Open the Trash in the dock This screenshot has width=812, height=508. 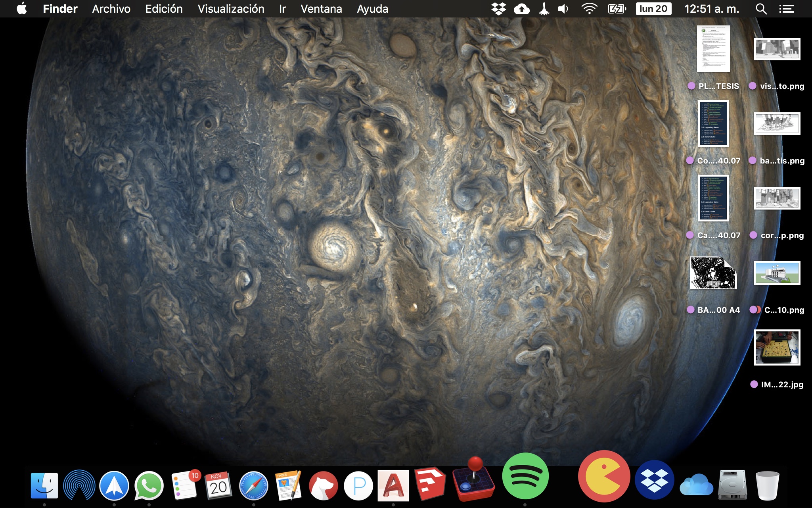point(767,485)
